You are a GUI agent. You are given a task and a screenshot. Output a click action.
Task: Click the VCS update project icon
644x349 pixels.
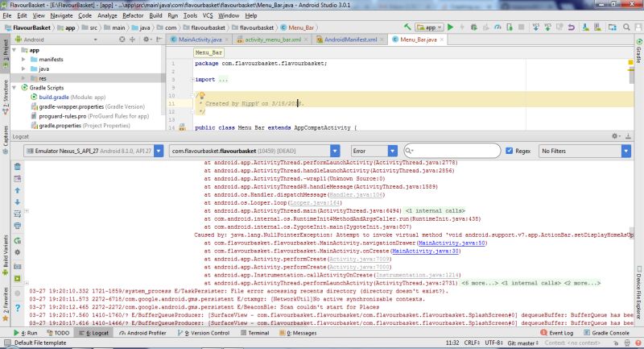[x=535, y=27]
